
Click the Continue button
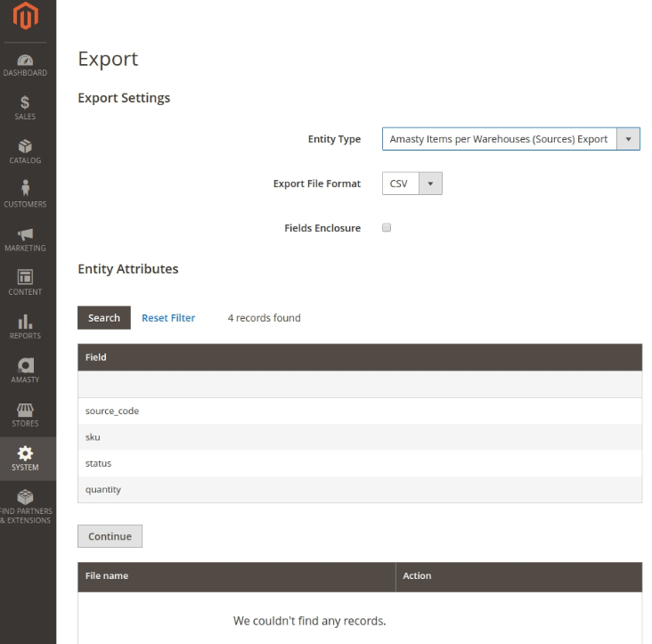click(x=110, y=536)
